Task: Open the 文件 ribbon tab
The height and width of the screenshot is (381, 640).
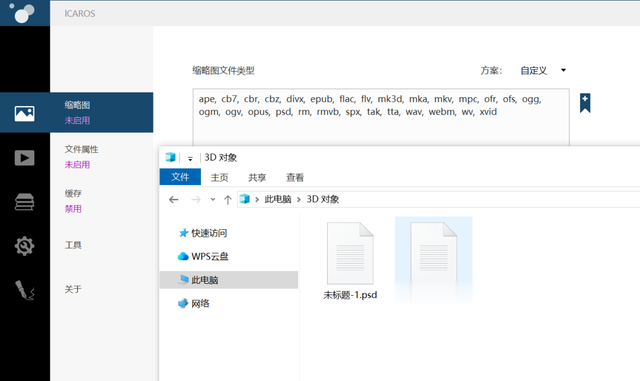Action: pyautogui.click(x=180, y=177)
